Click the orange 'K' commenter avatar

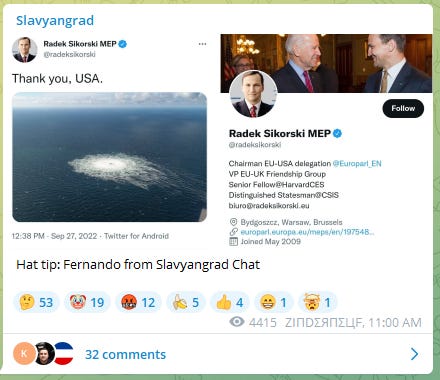click(24, 353)
